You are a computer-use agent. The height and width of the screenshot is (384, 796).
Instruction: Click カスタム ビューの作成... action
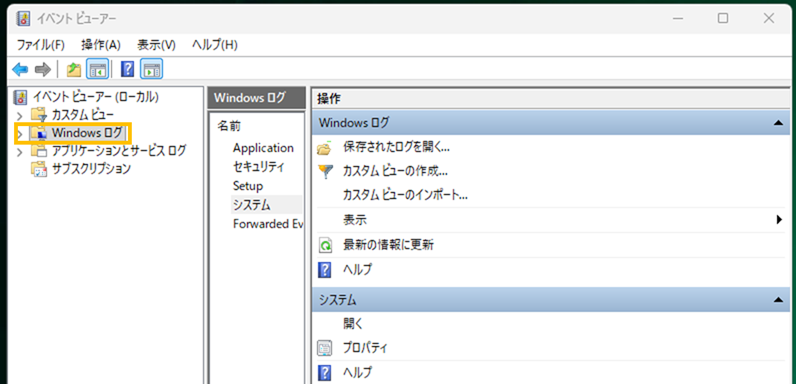tap(395, 171)
